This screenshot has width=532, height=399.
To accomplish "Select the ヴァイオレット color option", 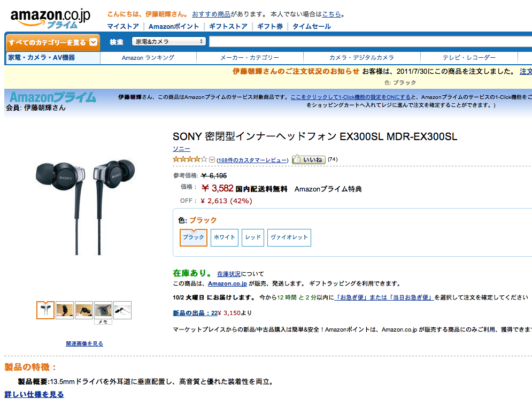I will click(x=289, y=237).
